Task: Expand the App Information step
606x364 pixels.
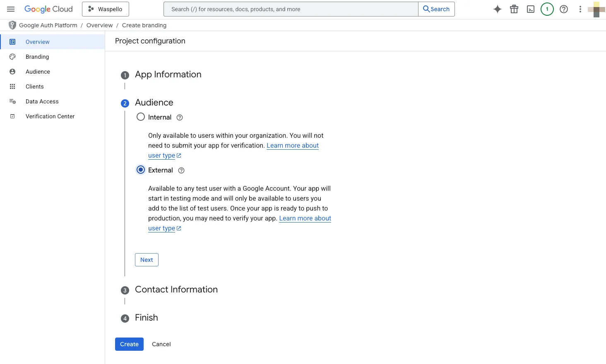Action: [x=168, y=74]
